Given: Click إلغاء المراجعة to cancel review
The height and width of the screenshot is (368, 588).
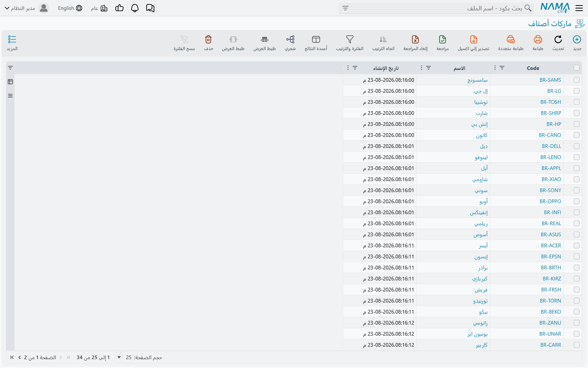Looking at the screenshot, I should coord(415,43).
